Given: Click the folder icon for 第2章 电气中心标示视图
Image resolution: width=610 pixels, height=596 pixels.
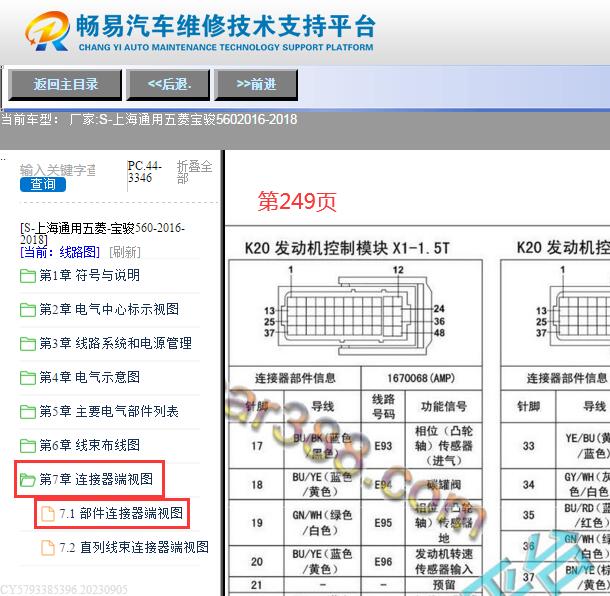Looking at the screenshot, I should 28,310.
